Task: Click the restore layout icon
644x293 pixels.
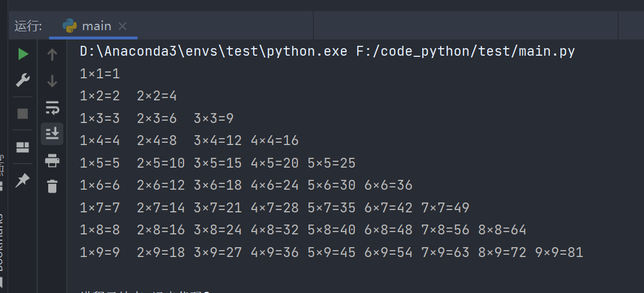Action: coord(23,147)
